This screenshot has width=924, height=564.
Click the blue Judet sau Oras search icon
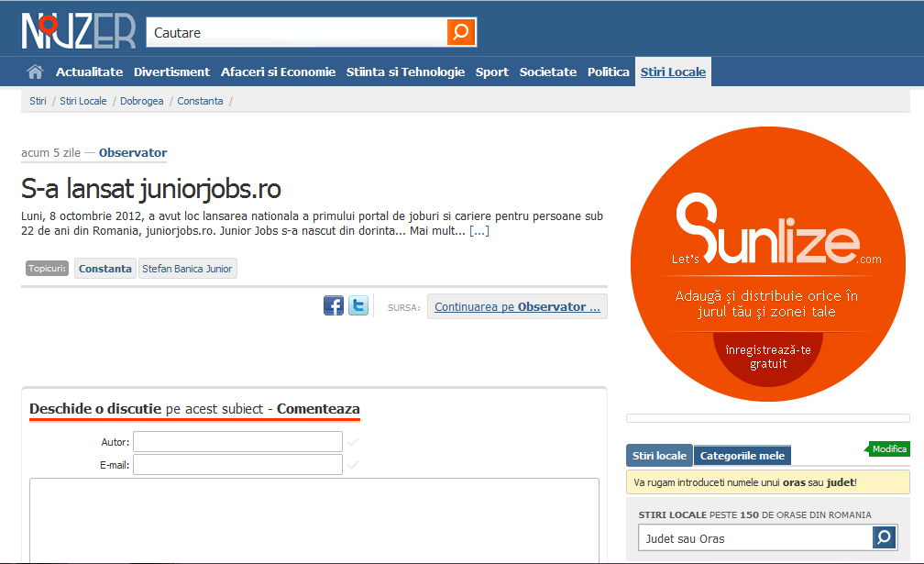884,536
